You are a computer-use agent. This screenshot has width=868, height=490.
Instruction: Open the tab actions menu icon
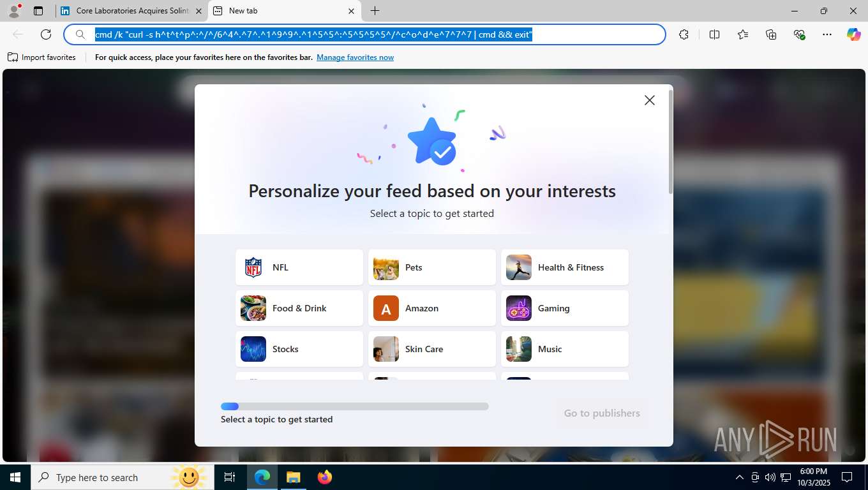pos(38,11)
